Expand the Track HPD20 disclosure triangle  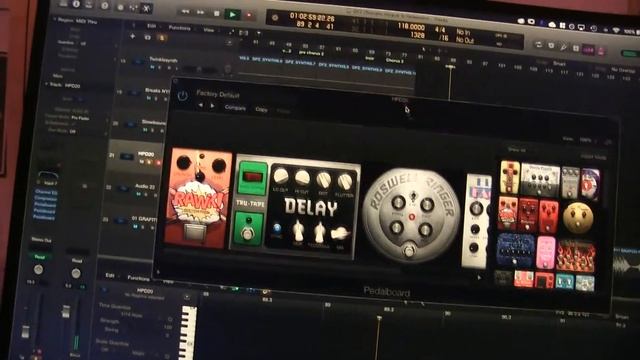click(46, 84)
